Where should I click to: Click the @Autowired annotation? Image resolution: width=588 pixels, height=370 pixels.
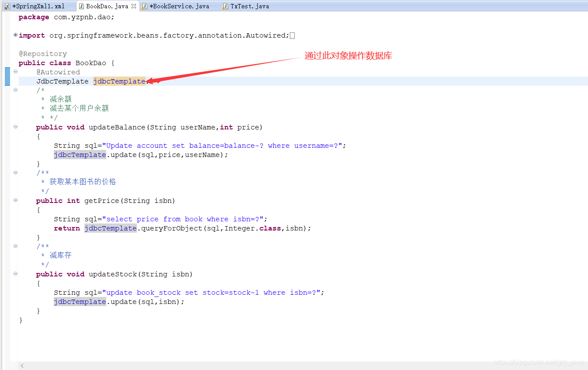coord(58,72)
